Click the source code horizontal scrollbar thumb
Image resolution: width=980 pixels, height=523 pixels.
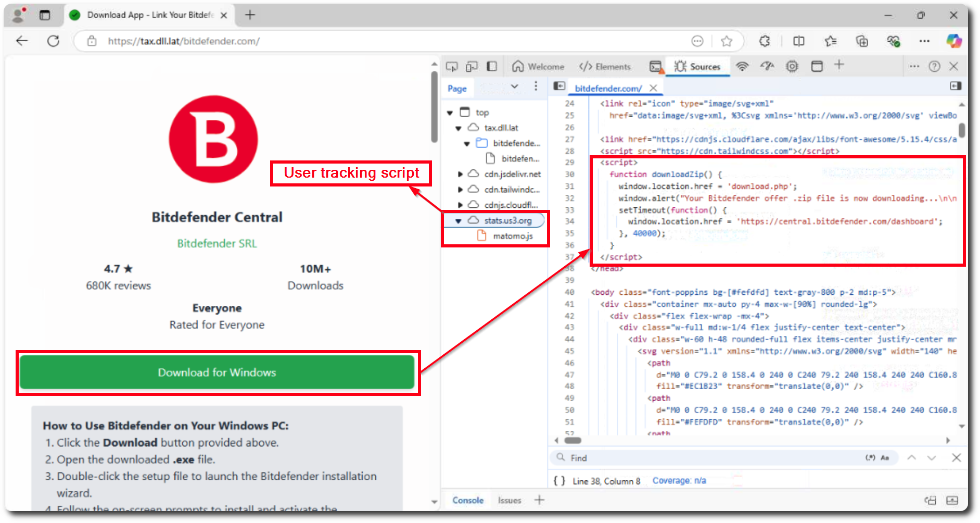[572, 440]
